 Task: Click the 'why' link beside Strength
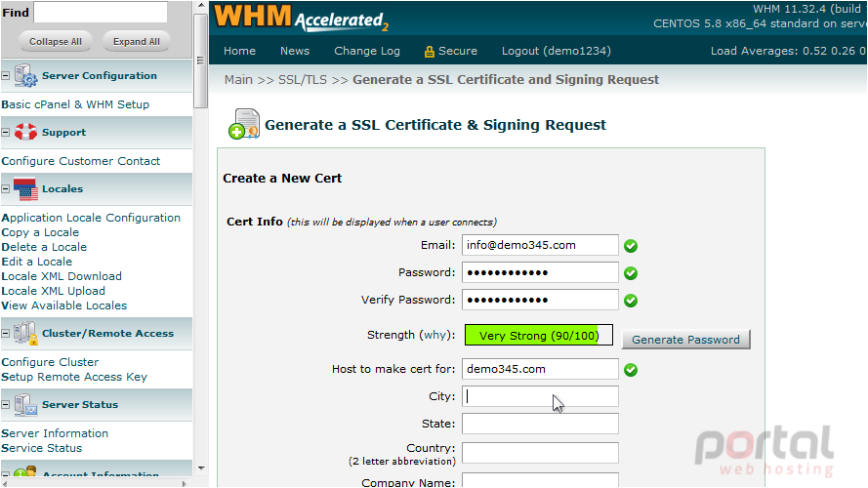tap(435, 335)
